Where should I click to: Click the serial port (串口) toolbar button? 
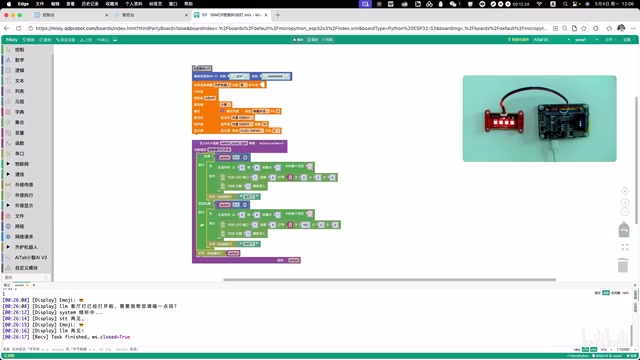[103, 40]
